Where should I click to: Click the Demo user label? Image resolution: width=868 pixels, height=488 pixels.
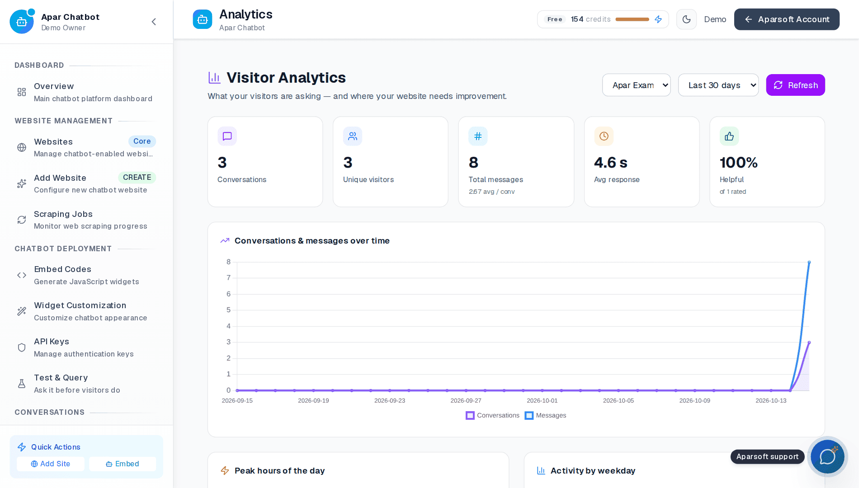(715, 19)
